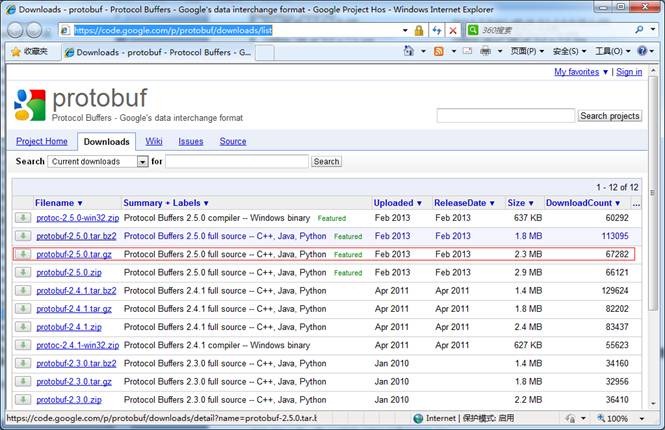Click the Internet zone globe in status bar
This screenshot has height=430, width=665.
click(418, 419)
